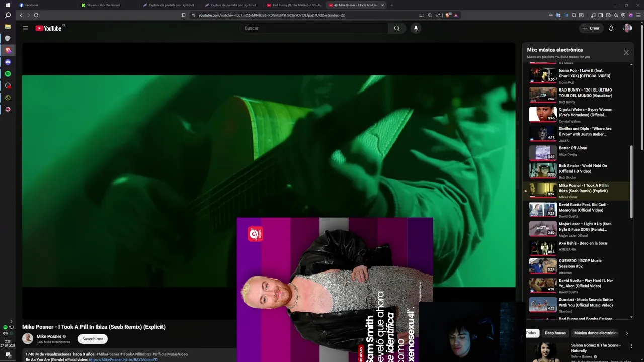Show more filter chips with the right chevron
Viewport: 644px width, 362px height.
pyautogui.click(x=626, y=333)
